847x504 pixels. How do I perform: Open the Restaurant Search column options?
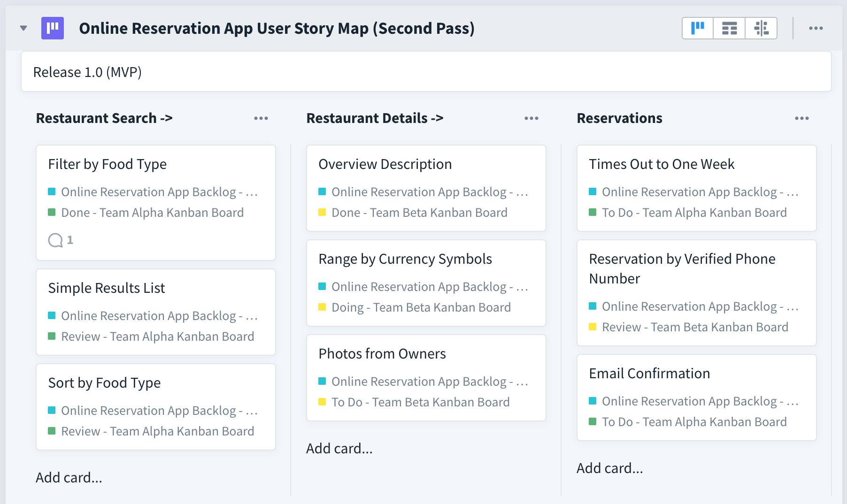[x=261, y=119]
